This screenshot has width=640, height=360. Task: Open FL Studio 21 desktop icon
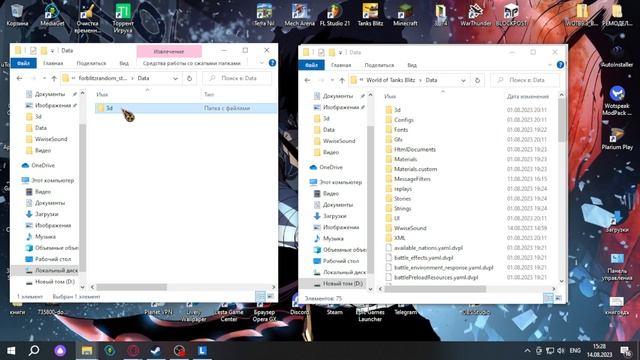pos(335,15)
